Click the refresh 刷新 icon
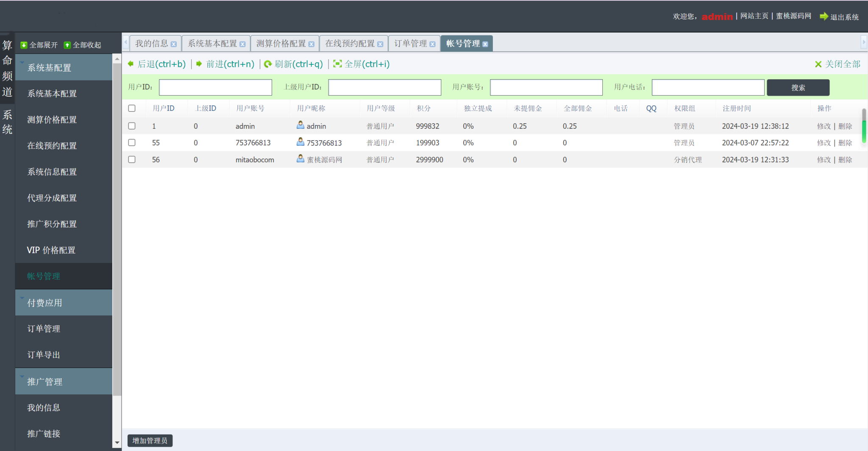The width and height of the screenshot is (868, 451). (268, 64)
